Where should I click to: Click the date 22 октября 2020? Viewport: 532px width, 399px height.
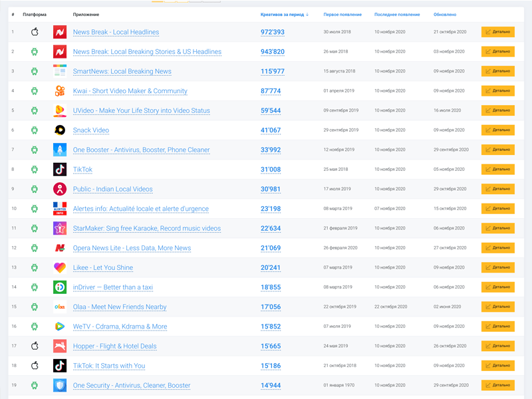coord(391,307)
